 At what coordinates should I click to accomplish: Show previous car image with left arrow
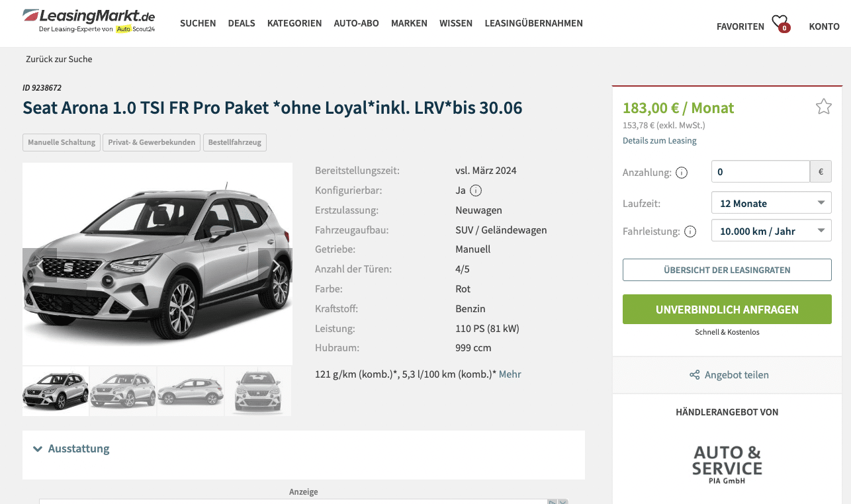pos(40,265)
